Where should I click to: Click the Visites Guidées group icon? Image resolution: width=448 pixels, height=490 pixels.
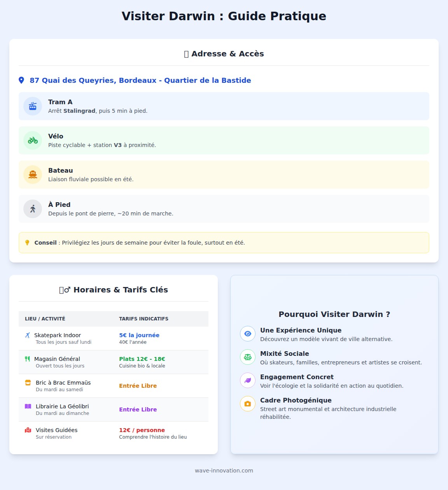click(28, 430)
